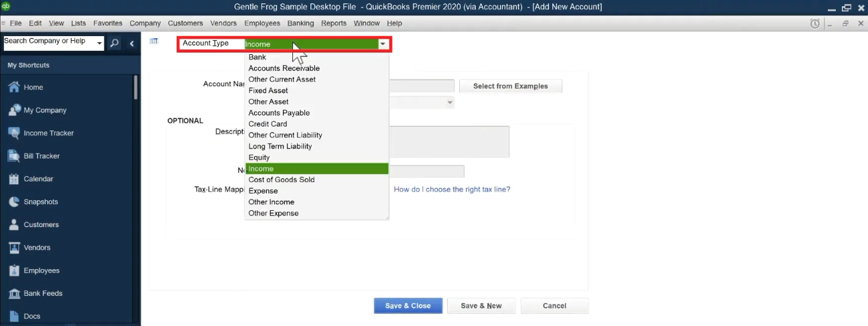Click the small window list icon
Image resolution: width=868 pixels, height=326 pixels.
click(x=153, y=42)
